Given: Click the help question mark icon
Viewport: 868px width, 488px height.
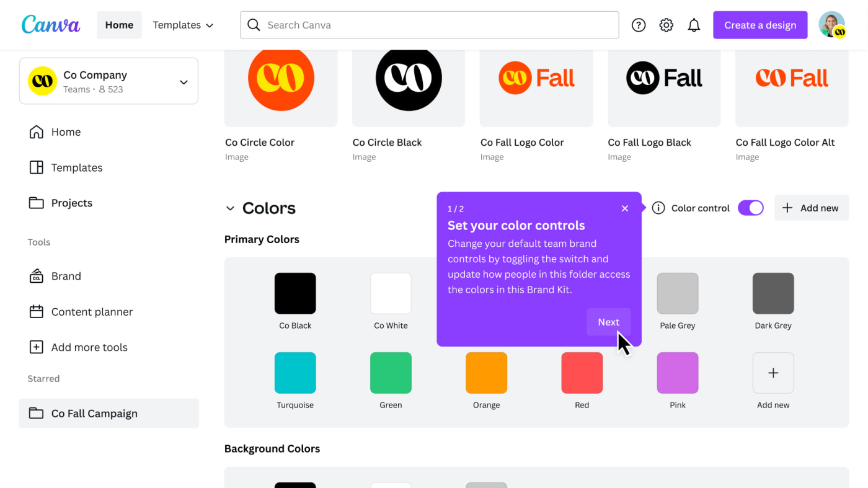Looking at the screenshot, I should coord(639,25).
